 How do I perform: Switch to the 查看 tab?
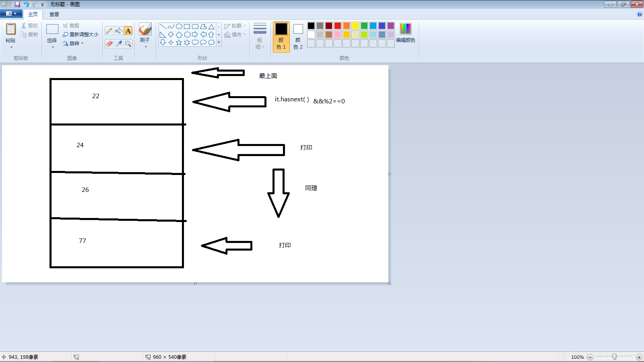click(x=54, y=14)
